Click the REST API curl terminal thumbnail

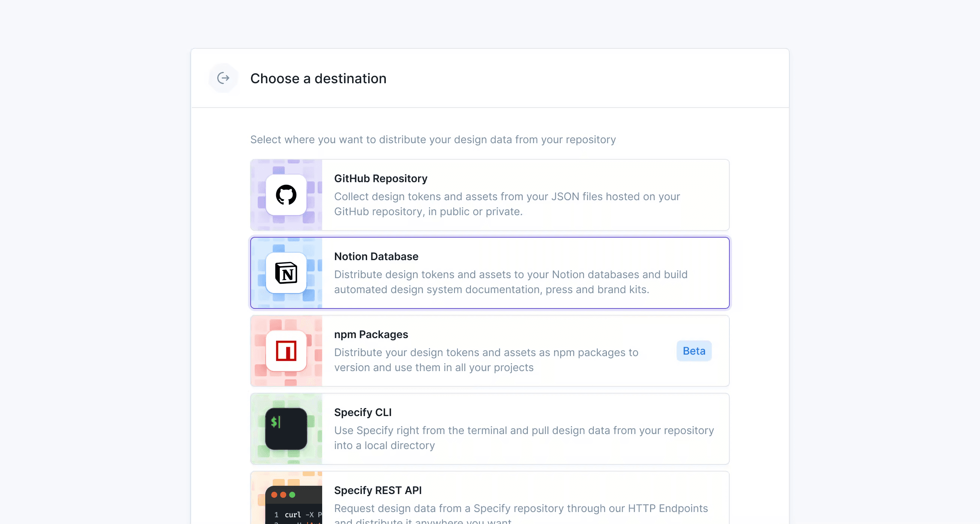point(294,505)
